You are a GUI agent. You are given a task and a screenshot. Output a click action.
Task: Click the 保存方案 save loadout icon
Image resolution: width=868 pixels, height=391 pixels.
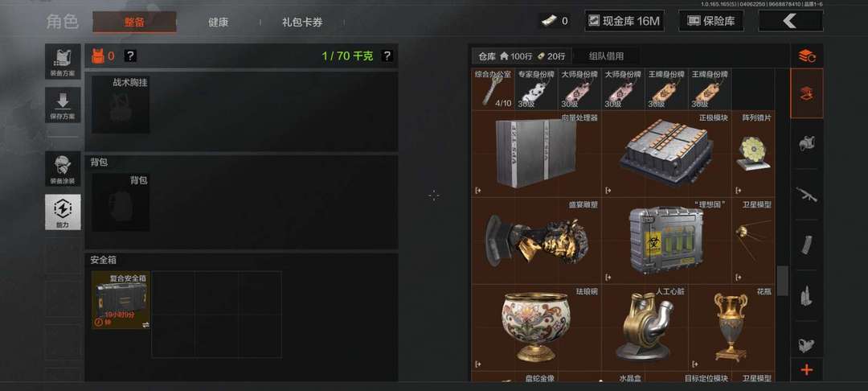pos(63,105)
